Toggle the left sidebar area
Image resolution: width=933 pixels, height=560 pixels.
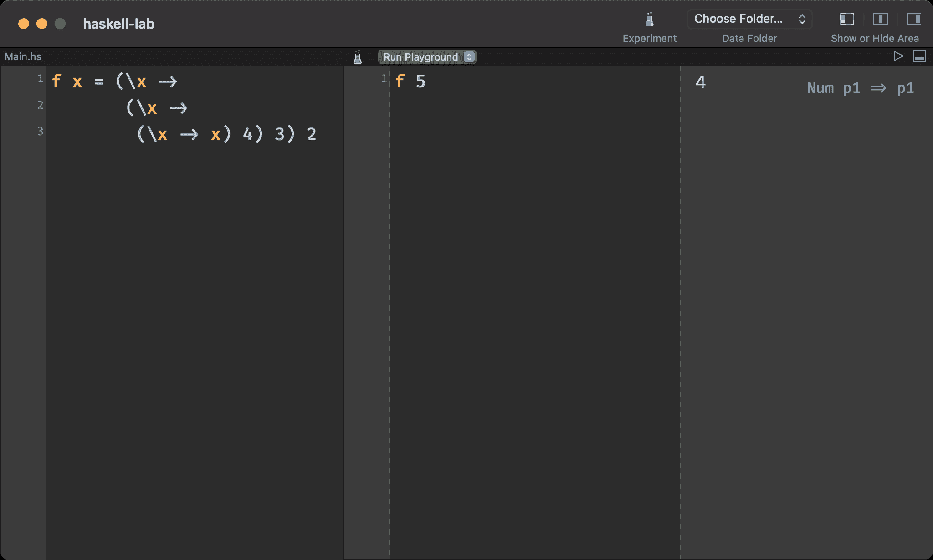coord(847,19)
